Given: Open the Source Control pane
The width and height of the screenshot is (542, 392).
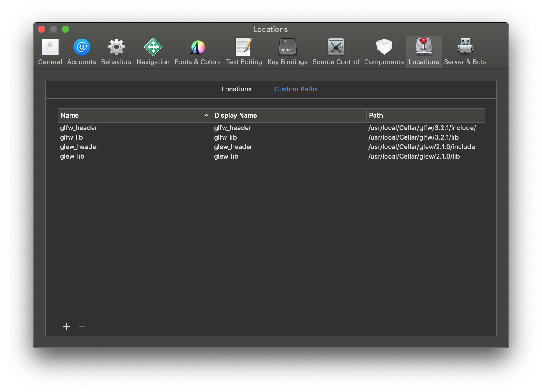Looking at the screenshot, I should (336, 52).
